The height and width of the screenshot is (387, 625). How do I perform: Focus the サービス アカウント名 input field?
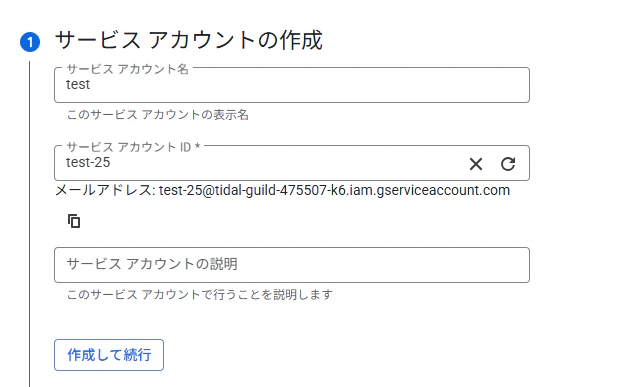(x=292, y=85)
